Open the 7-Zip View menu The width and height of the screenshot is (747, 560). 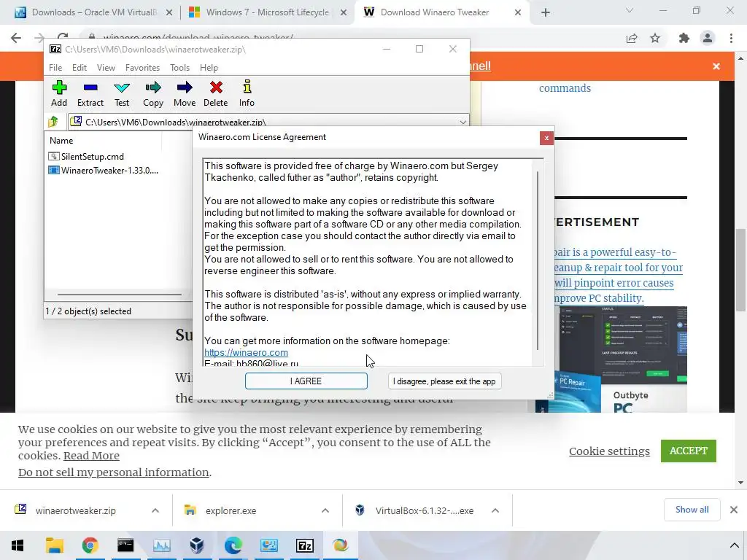coord(106,68)
